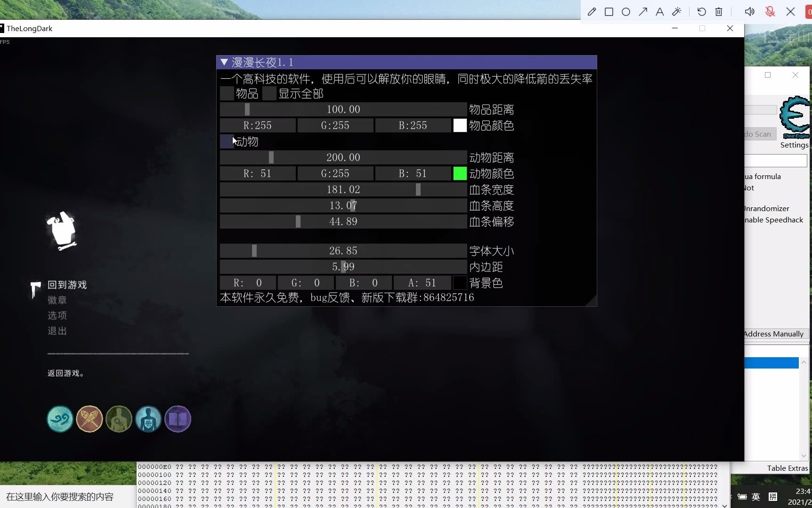Screen dimensions: 812x508
Task: Mute the speaker in the recording toolbar
Action: pyautogui.click(x=750, y=12)
